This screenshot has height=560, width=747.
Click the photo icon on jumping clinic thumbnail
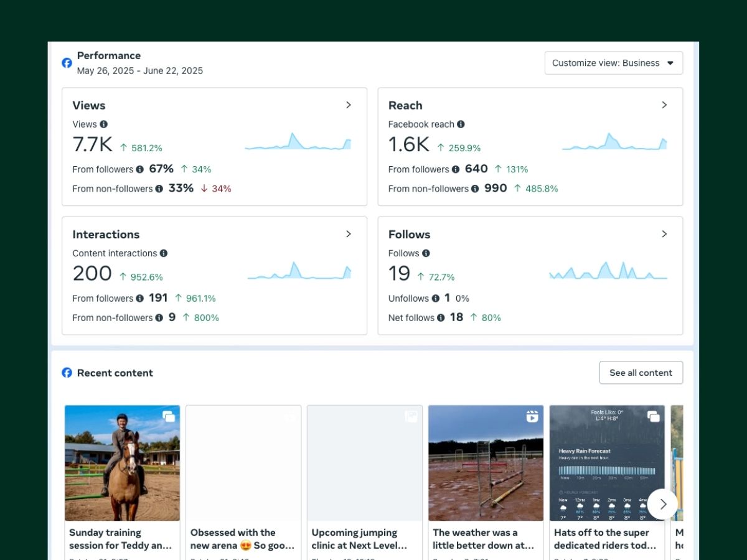pos(411,417)
